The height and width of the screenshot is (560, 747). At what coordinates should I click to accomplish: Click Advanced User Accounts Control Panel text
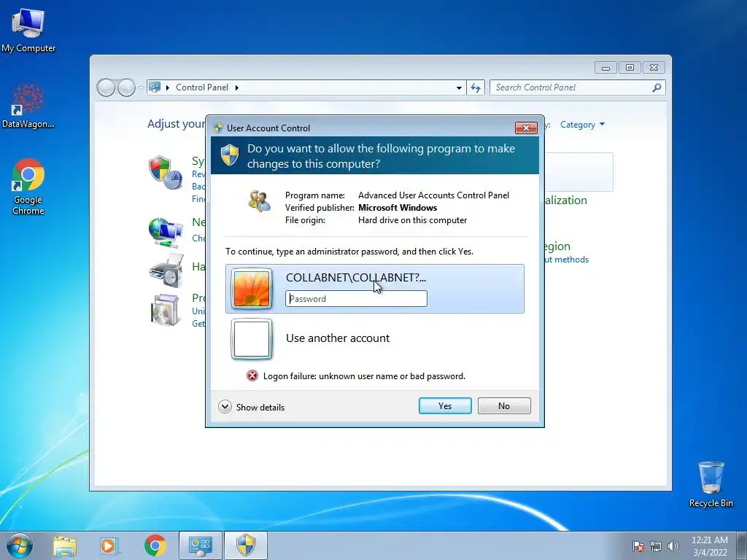pyautogui.click(x=433, y=195)
